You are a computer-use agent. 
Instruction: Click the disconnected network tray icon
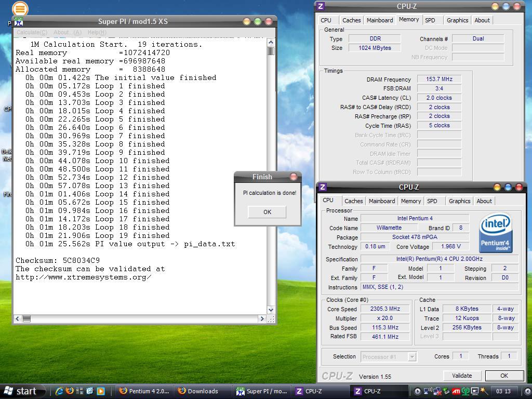(437, 391)
